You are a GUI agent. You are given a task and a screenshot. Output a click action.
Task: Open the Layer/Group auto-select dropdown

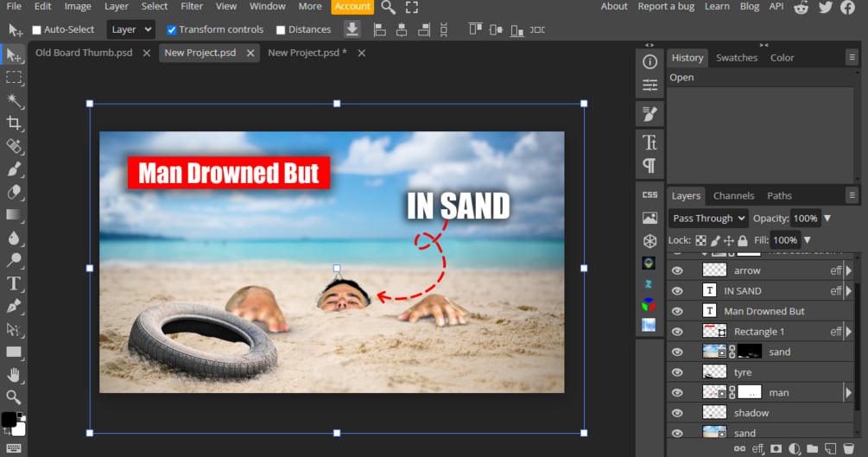131,29
